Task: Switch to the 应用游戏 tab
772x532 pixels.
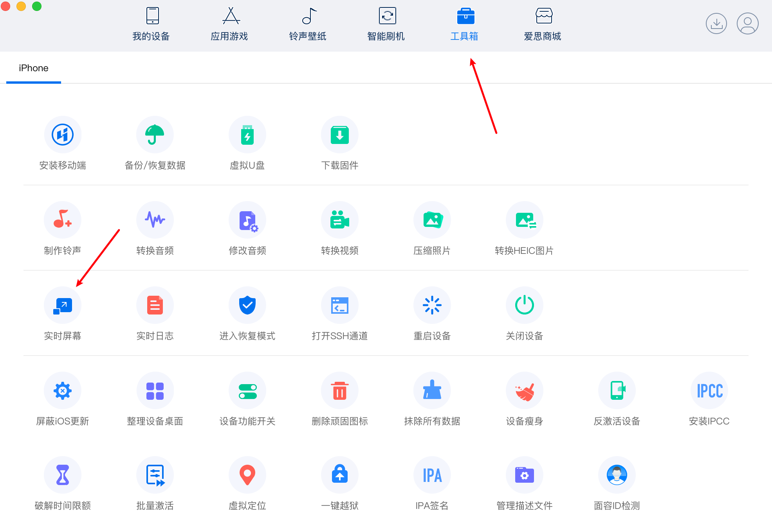Action: tap(229, 24)
